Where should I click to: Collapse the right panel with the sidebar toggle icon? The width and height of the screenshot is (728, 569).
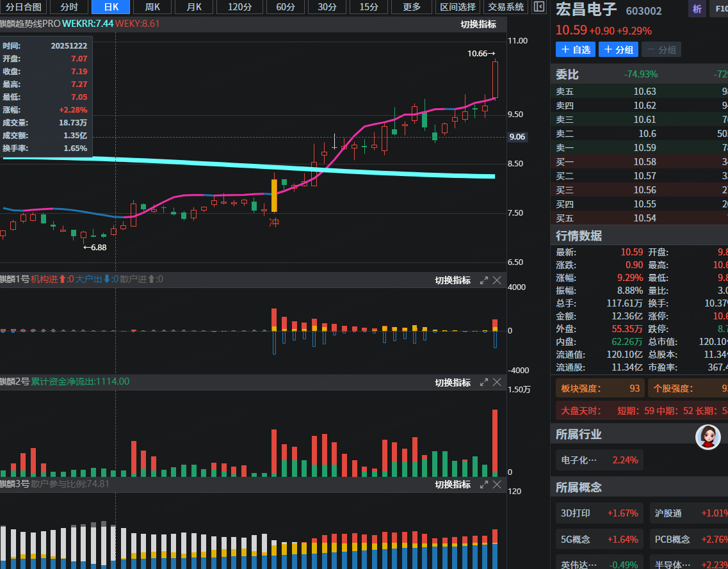tap(538, 7)
